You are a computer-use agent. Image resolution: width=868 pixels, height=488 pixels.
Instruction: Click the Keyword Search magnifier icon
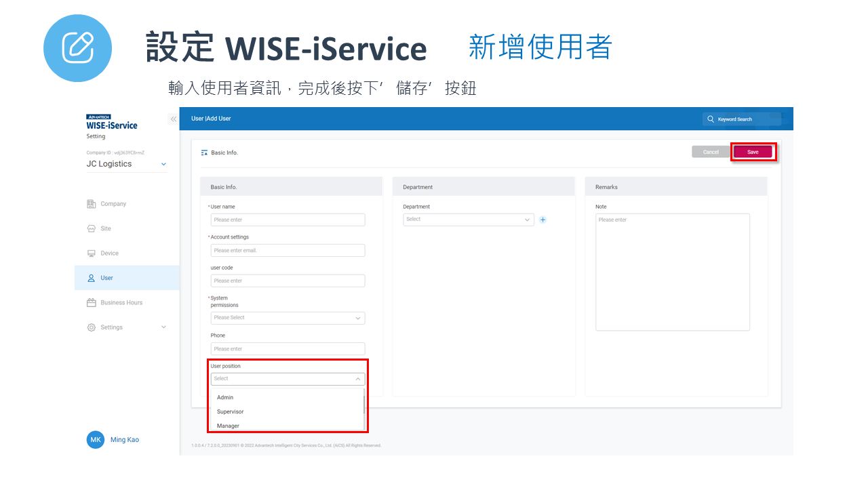click(711, 119)
